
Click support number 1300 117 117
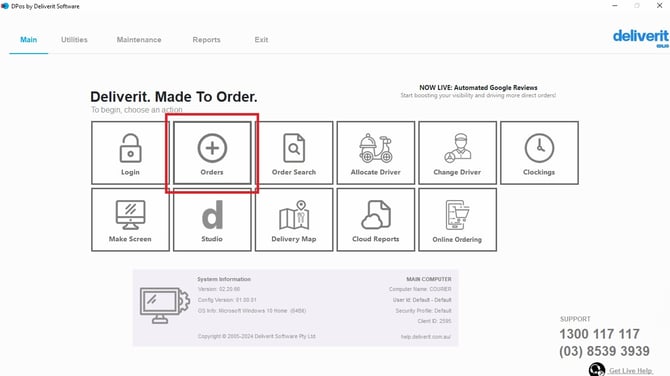point(599,334)
